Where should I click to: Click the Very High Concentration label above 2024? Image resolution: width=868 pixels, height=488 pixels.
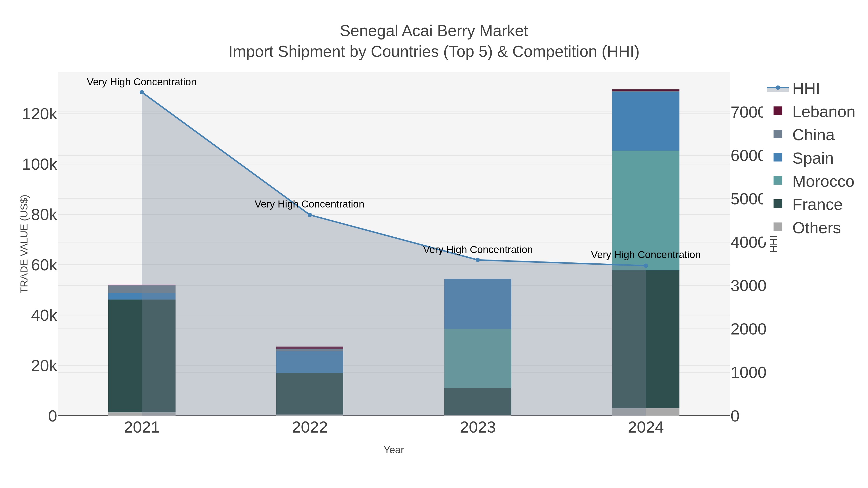646,255
